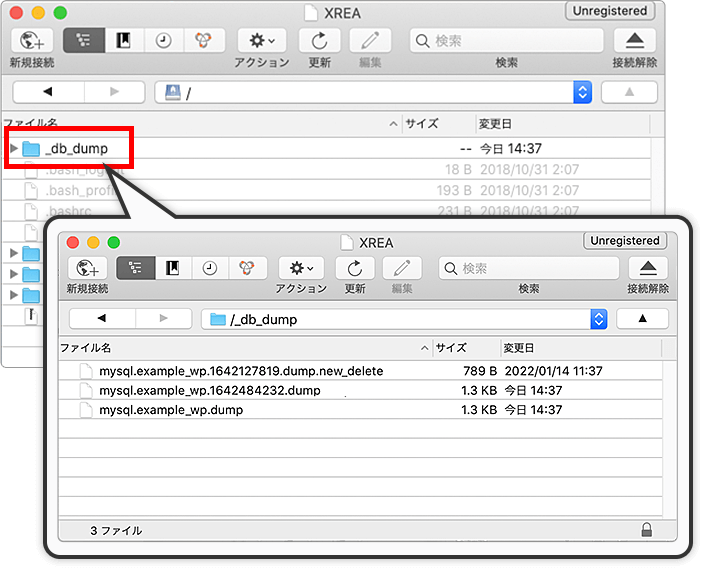Click the Refresh icon in front window
Viewport: 702px width, 568px height.
pos(354,268)
